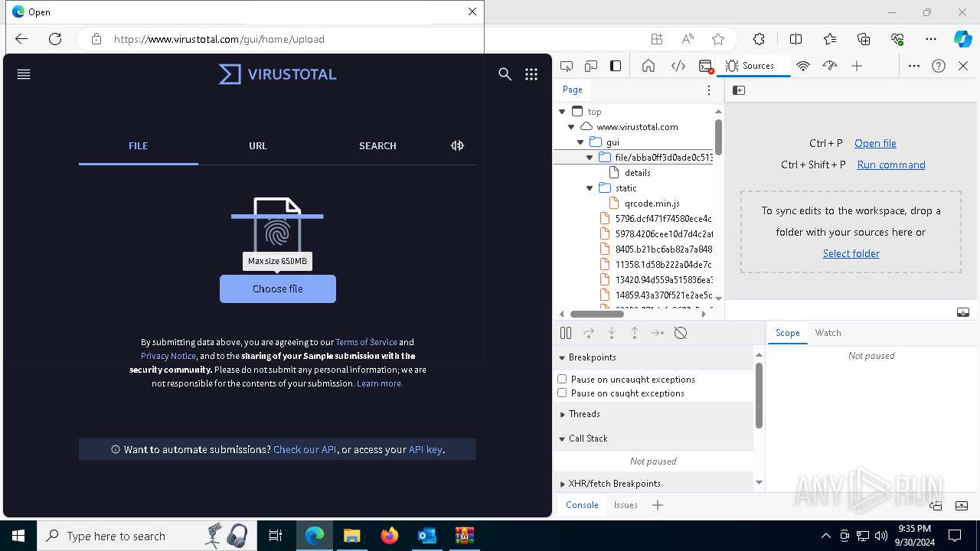980x551 pixels.
Task: Collapse the Breakpoints section
Action: tap(562, 357)
